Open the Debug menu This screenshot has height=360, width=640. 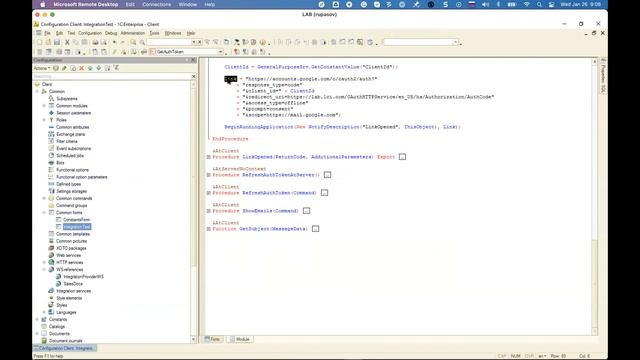tap(111, 33)
